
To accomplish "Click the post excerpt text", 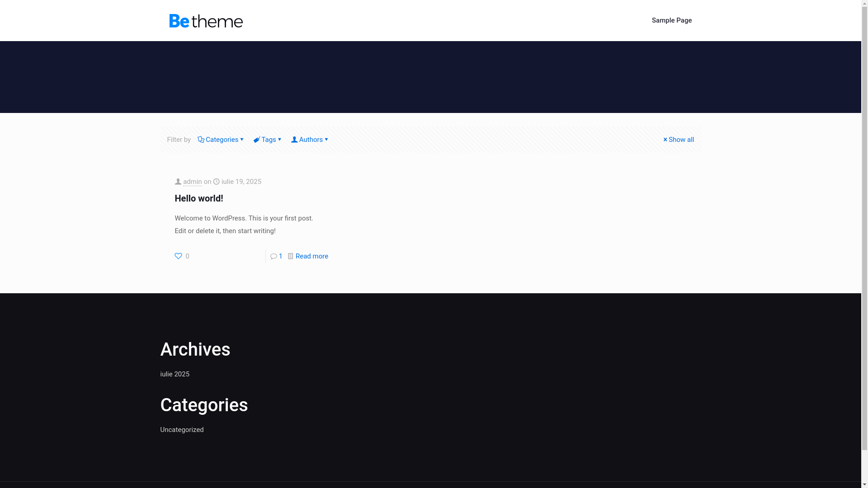I will [x=244, y=225].
